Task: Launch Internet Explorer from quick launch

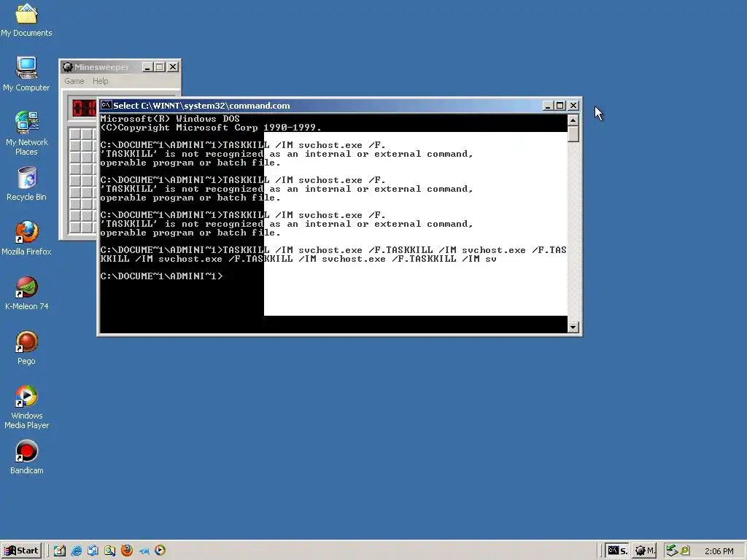Action: pyautogui.click(x=76, y=551)
